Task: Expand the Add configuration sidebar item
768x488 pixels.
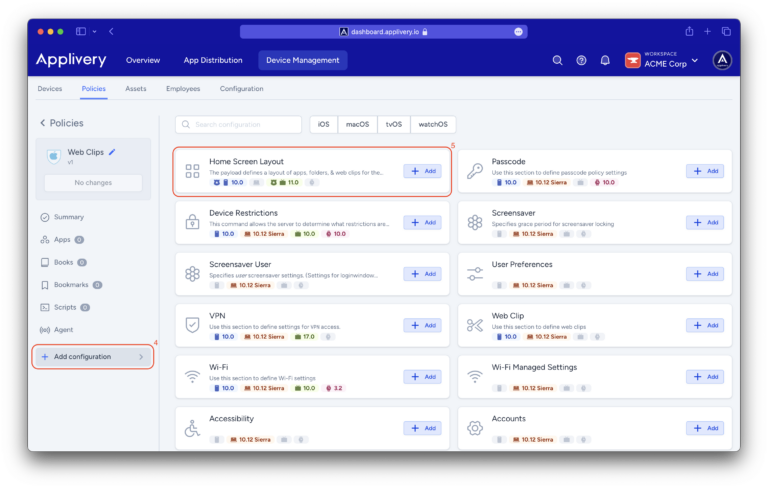Action: [x=92, y=357]
